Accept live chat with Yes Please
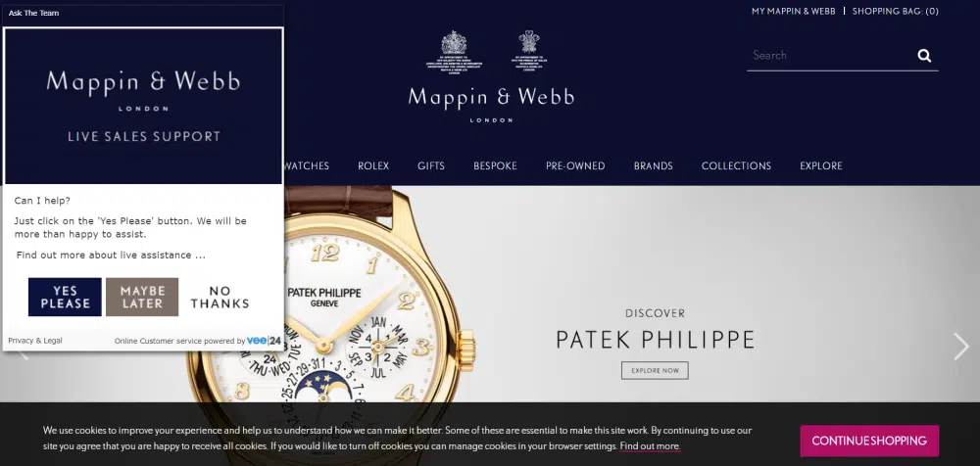Image resolution: width=980 pixels, height=466 pixels. [65, 298]
